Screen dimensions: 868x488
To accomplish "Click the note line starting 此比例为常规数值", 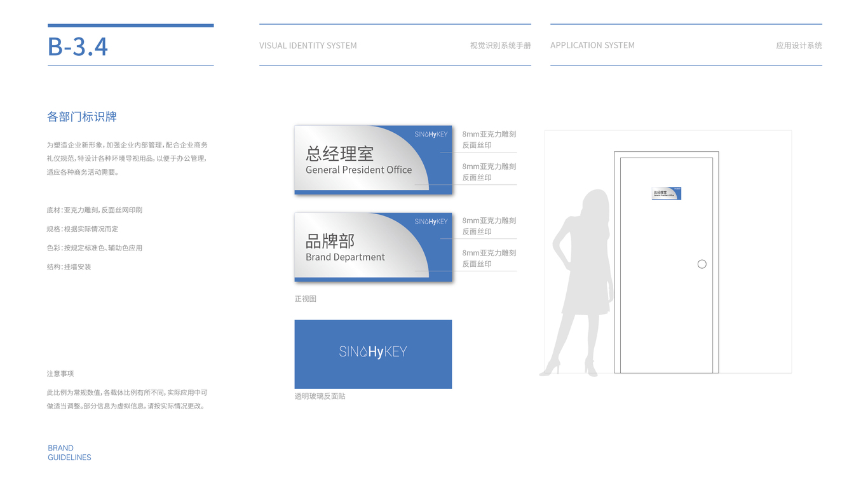I will (x=127, y=393).
